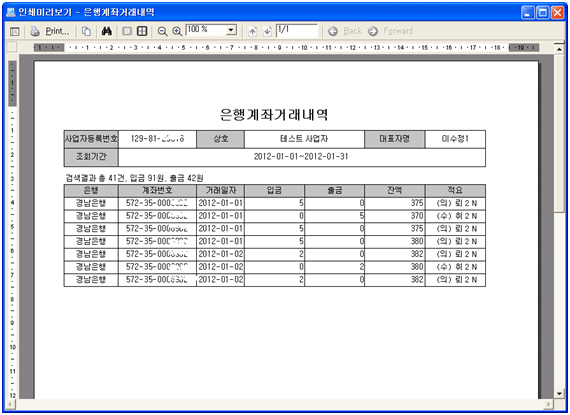The image size is (570, 415).
Task: Click the 적요 column header
Action: (455, 190)
